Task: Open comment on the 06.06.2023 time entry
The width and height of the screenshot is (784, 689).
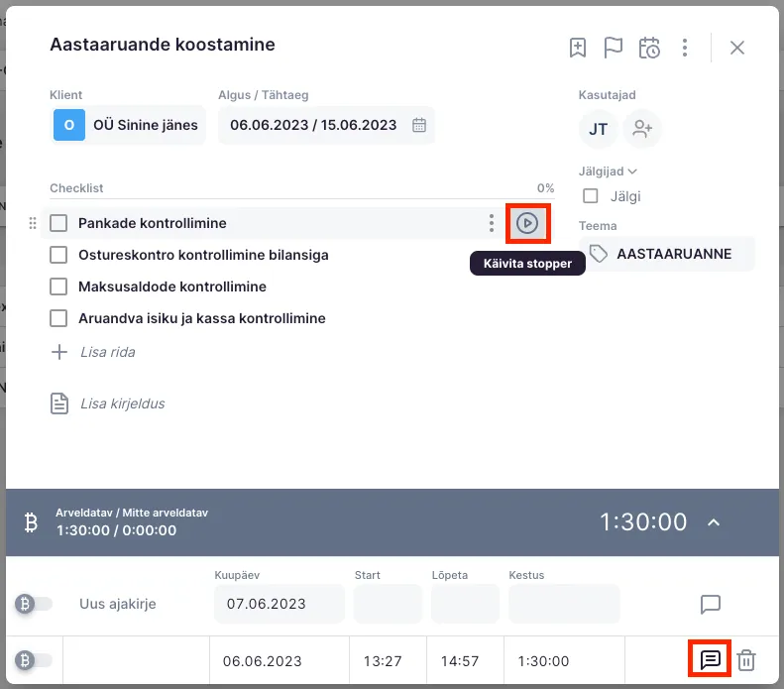Action: 710,660
